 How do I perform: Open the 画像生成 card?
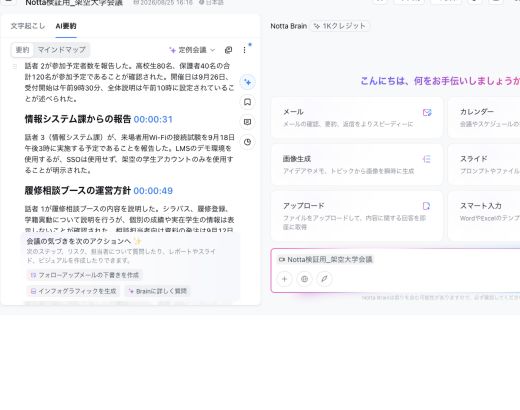click(x=357, y=165)
